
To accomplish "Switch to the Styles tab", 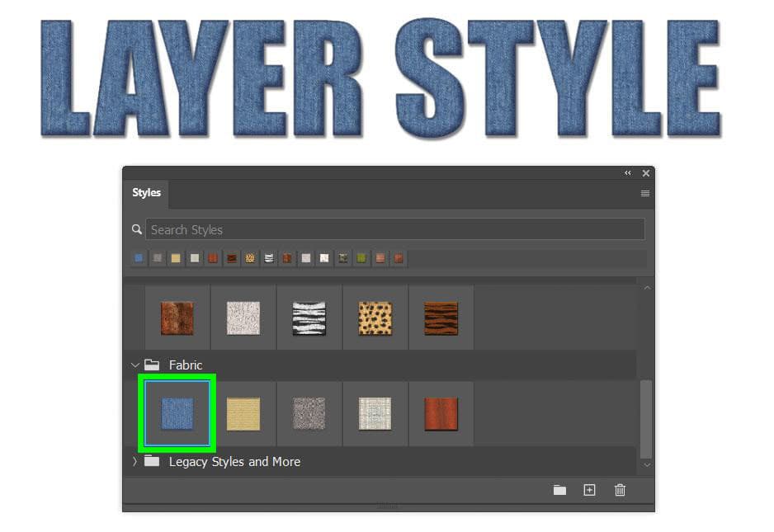I will point(146,192).
